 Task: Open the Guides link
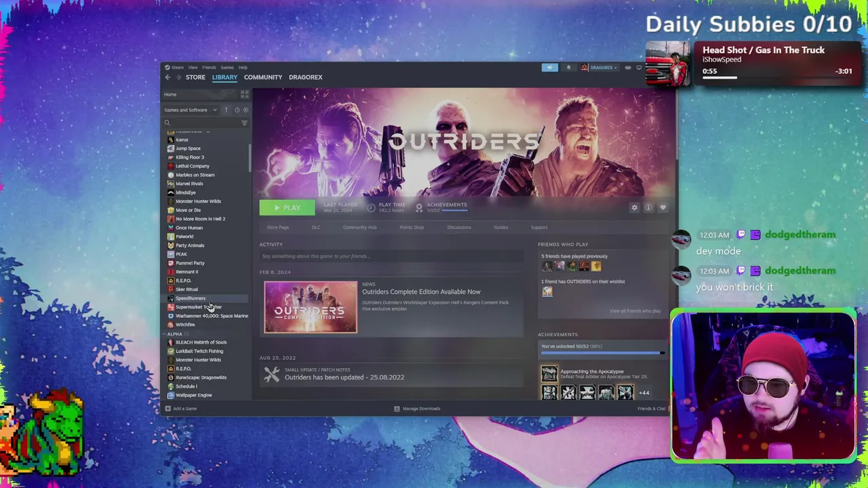pos(501,227)
